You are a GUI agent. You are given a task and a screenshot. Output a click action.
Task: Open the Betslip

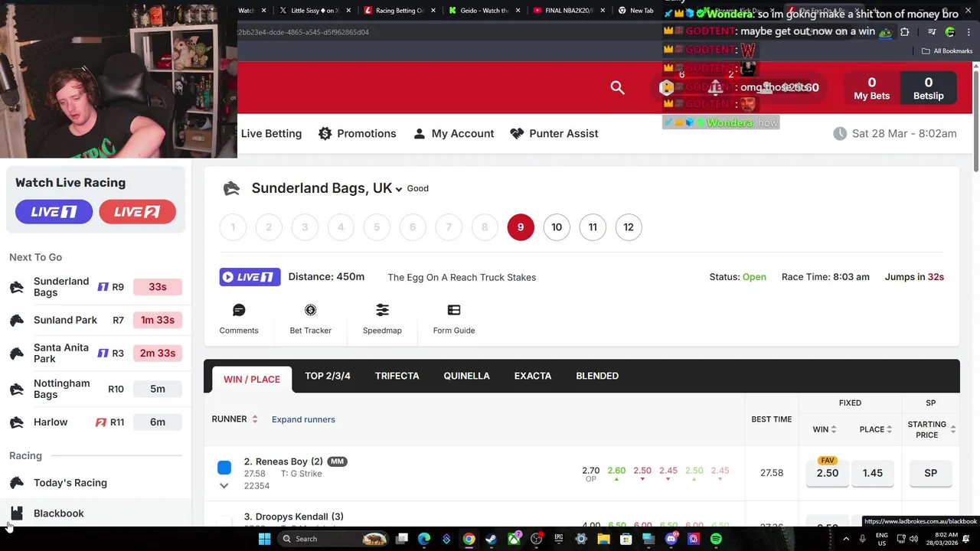click(x=929, y=89)
